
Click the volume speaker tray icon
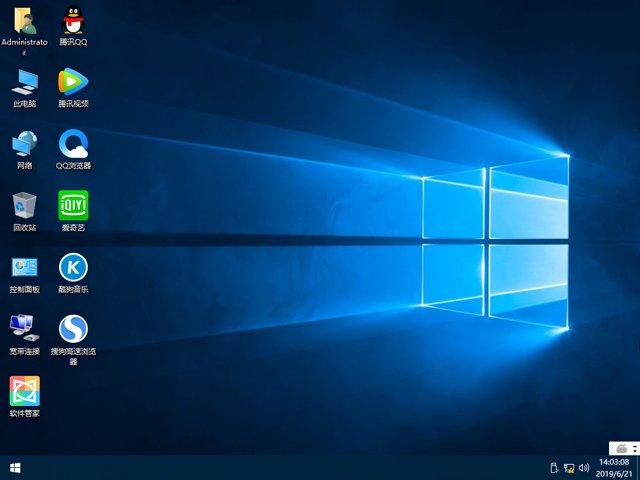click(584, 468)
